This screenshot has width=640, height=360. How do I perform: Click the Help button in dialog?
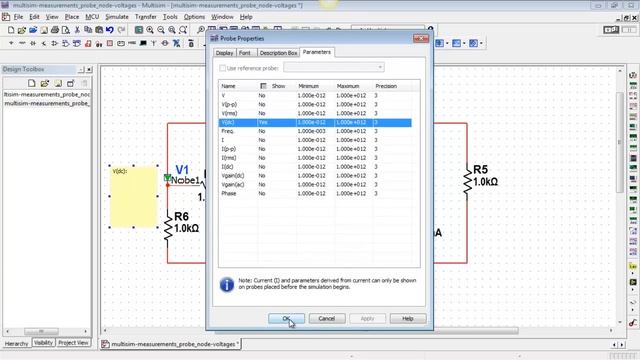[x=408, y=318]
